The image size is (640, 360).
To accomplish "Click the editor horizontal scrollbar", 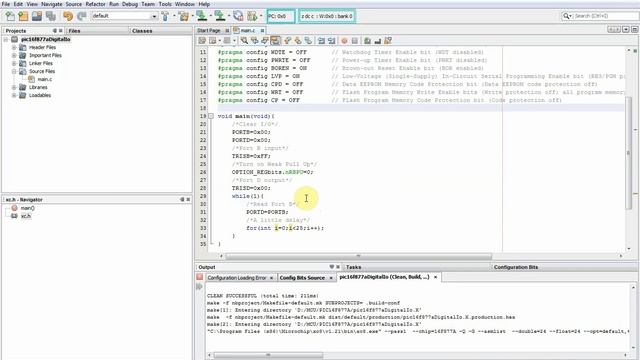I will tap(358, 256).
